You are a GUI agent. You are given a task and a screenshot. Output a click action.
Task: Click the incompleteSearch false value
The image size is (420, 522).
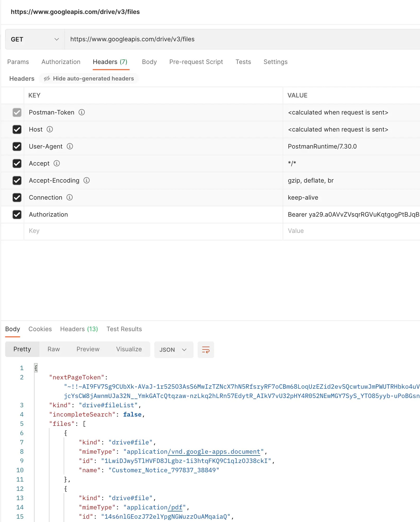(x=132, y=415)
